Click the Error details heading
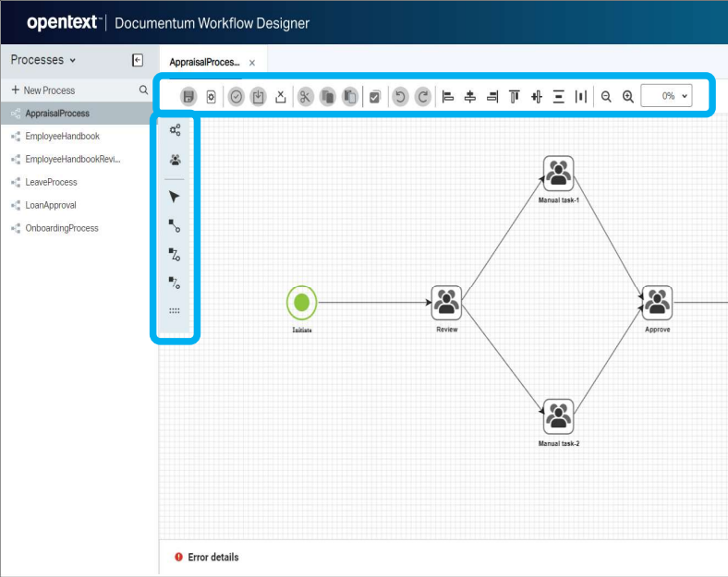 tap(212, 558)
